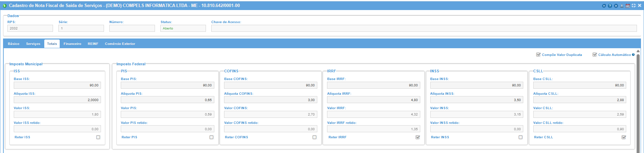644x153 pixels.
Task: Click the Valor CSLL retido field
Action: pyautogui.click(x=580, y=129)
